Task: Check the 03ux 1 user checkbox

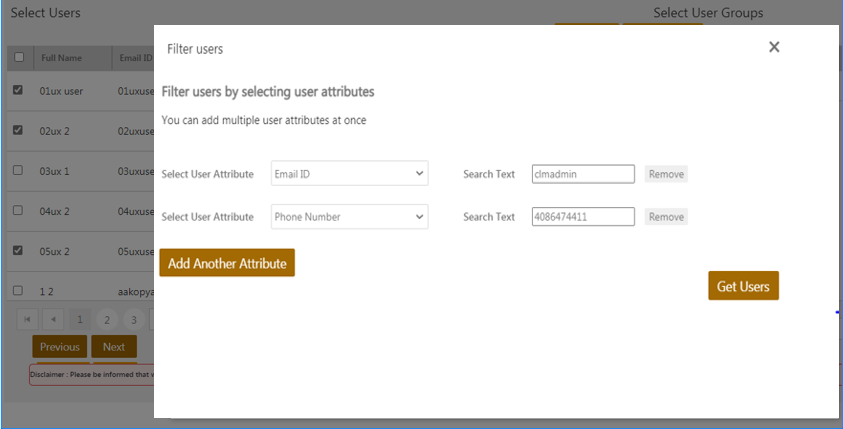Action: click(x=18, y=170)
